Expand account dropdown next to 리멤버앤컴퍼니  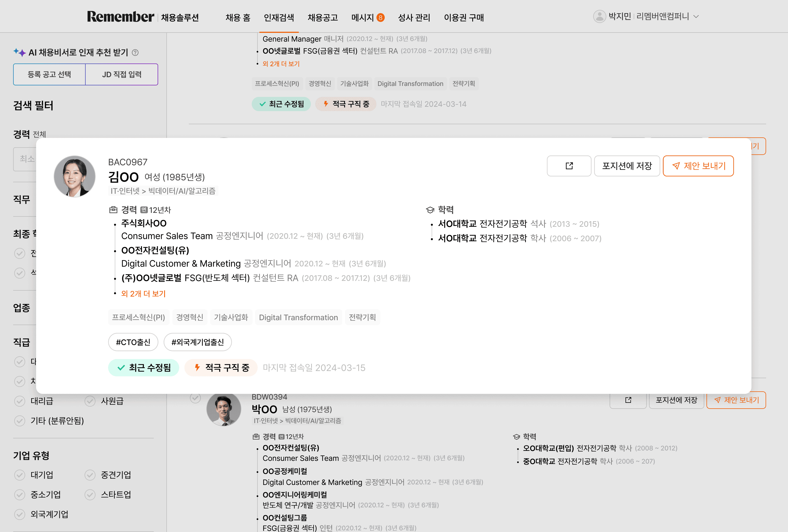click(696, 17)
